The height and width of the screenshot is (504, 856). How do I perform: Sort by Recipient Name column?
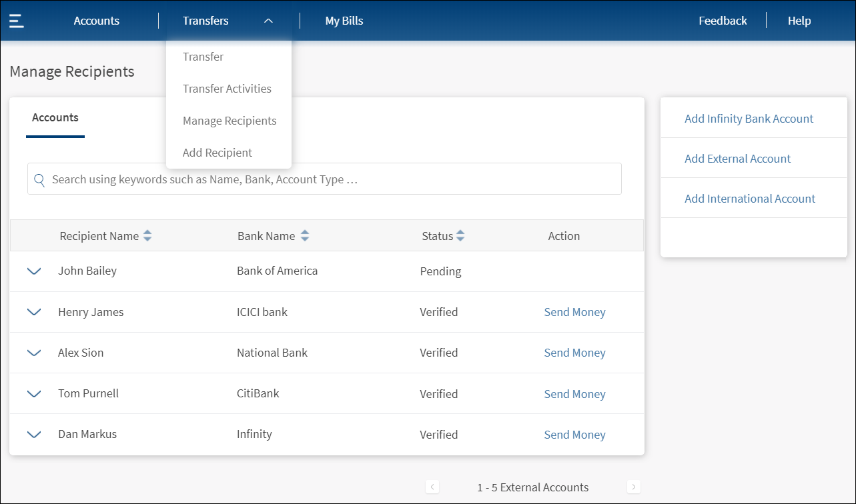pos(147,236)
